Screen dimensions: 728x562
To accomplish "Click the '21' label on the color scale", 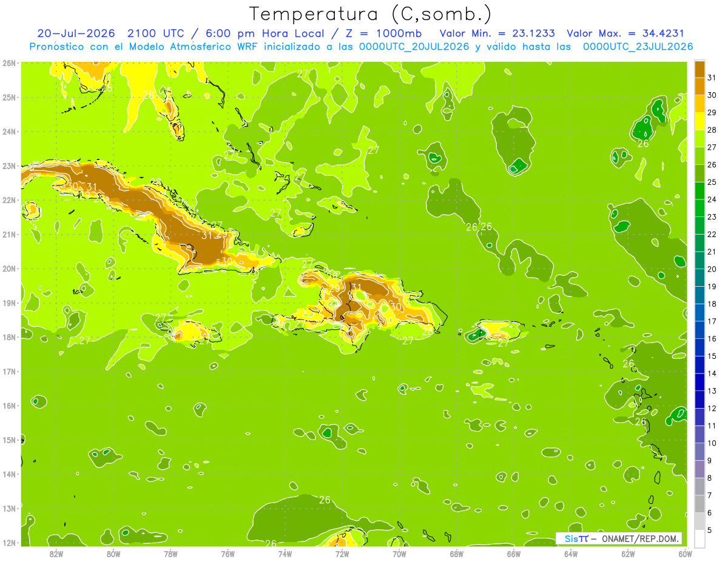I will pos(712,252).
